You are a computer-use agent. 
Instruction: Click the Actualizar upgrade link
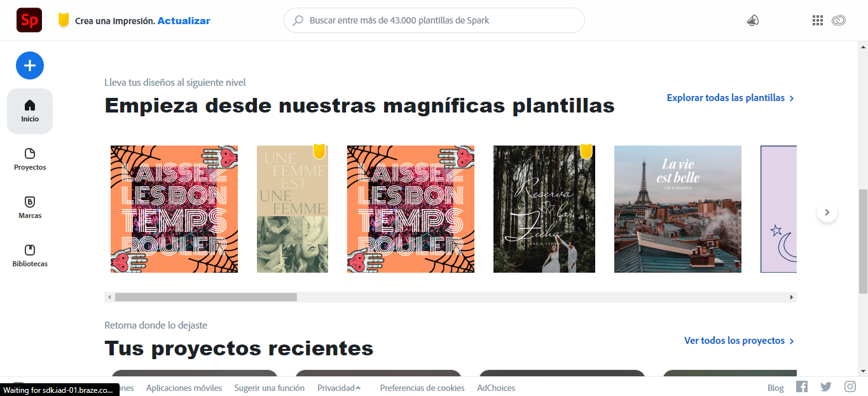click(184, 20)
